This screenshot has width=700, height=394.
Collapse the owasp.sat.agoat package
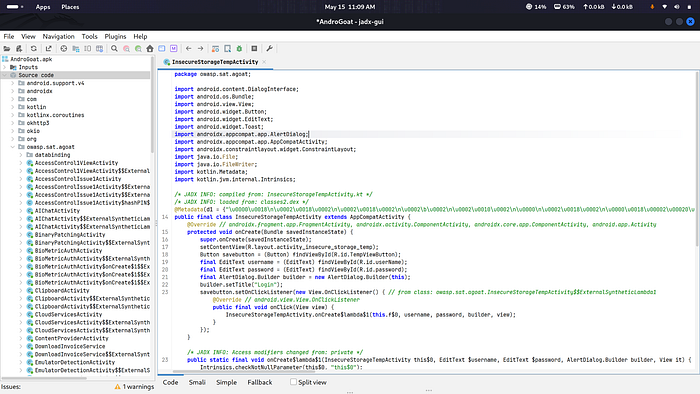(x=13, y=147)
